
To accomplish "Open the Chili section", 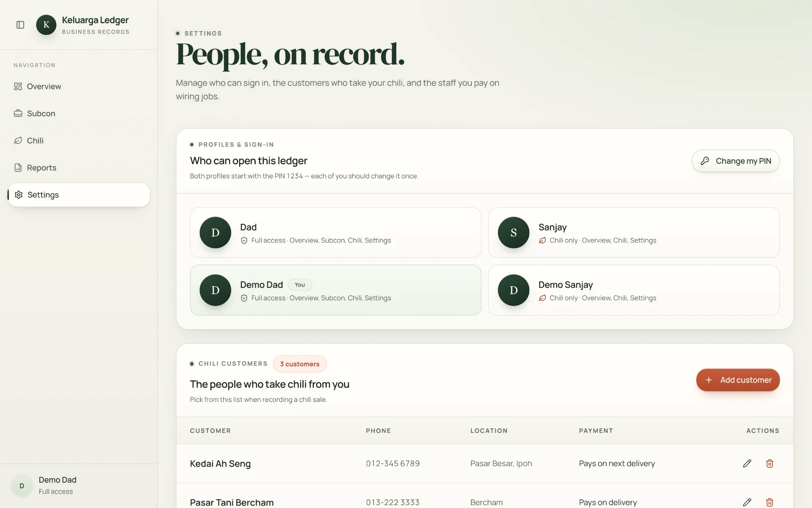I will (x=79, y=141).
